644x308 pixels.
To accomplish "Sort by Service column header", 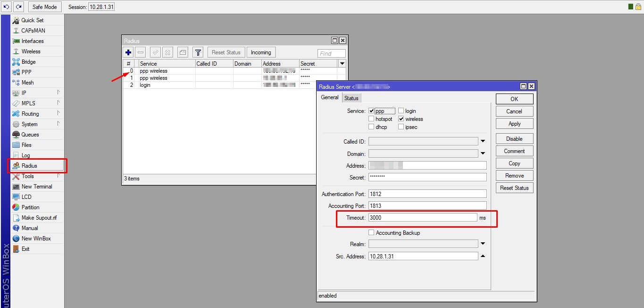I will coord(167,63).
